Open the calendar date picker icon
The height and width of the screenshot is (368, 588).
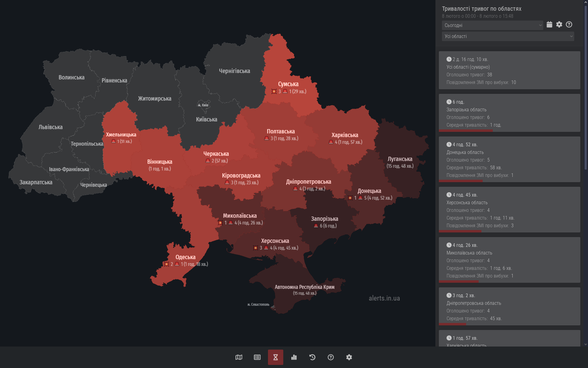pos(549,25)
